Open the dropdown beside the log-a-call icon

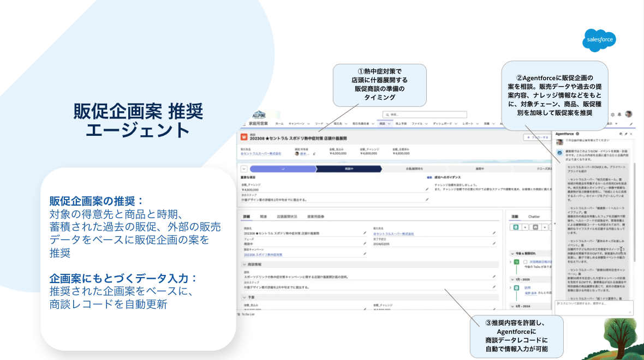[525, 227]
